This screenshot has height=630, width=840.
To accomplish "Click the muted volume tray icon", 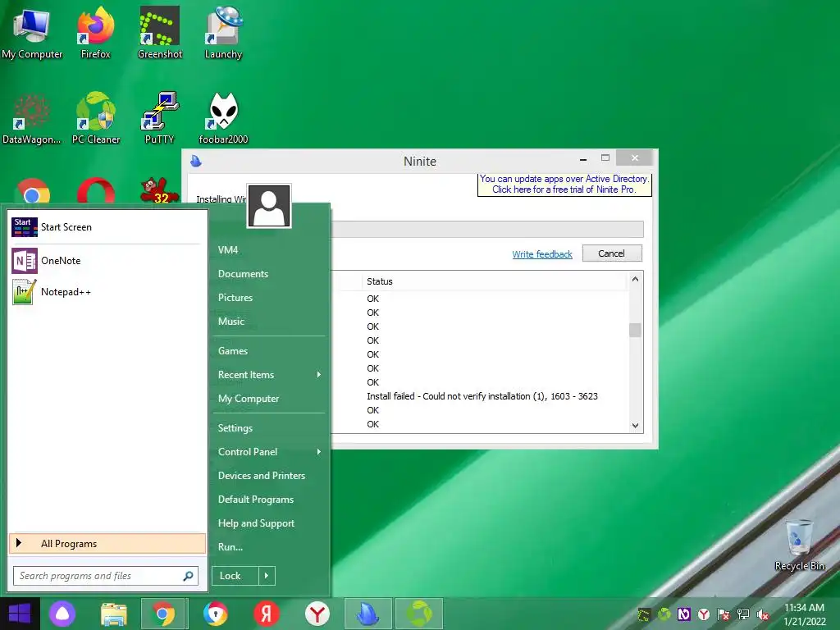I will coord(763,614).
